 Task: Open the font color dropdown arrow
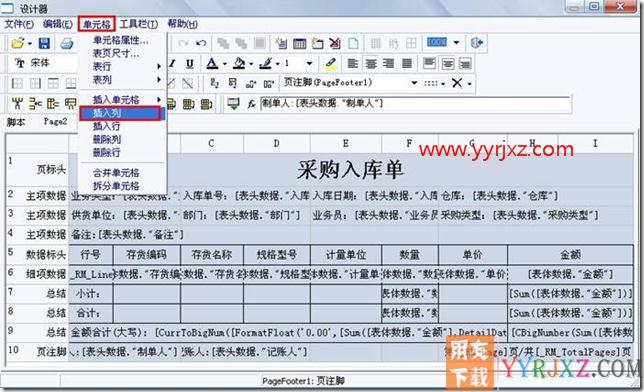click(225, 64)
